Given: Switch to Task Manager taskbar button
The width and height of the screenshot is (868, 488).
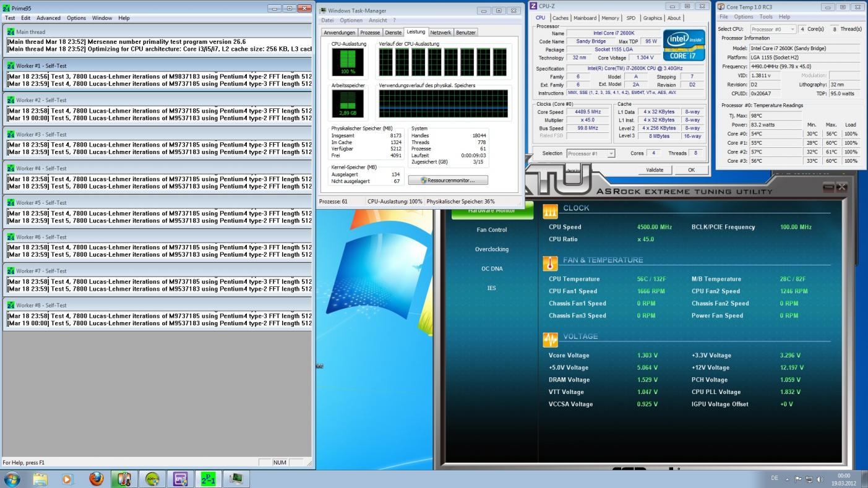Looking at the screenshot, I should coord(236,479).
